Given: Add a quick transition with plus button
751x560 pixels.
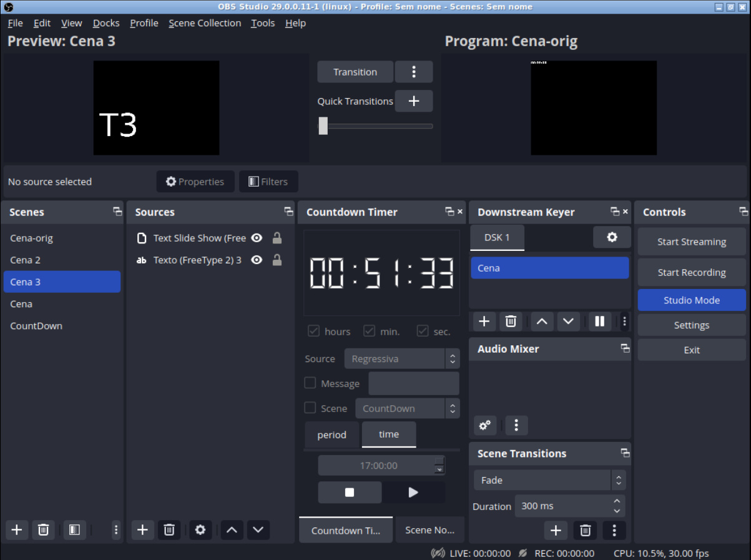Looking at the screenshot, I should click(413, 101).
